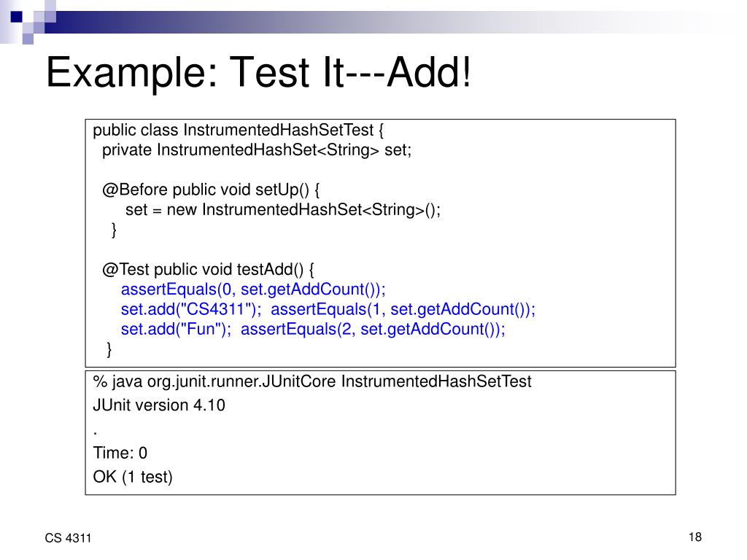747x560 pixels.
Task: Click the 'JUnit version 4.10' output line
Action: 158,405
